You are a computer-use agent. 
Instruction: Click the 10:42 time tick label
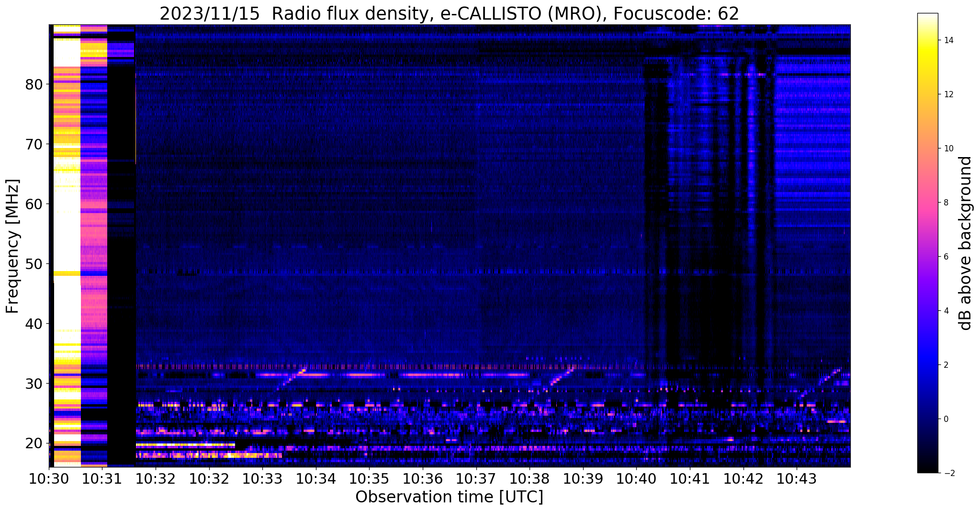click(743, 479)
